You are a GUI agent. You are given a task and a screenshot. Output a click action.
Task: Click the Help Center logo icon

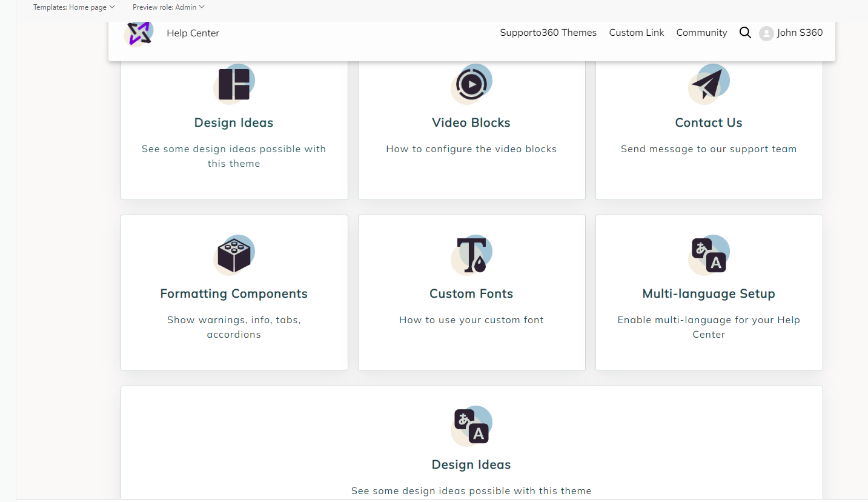139,33
